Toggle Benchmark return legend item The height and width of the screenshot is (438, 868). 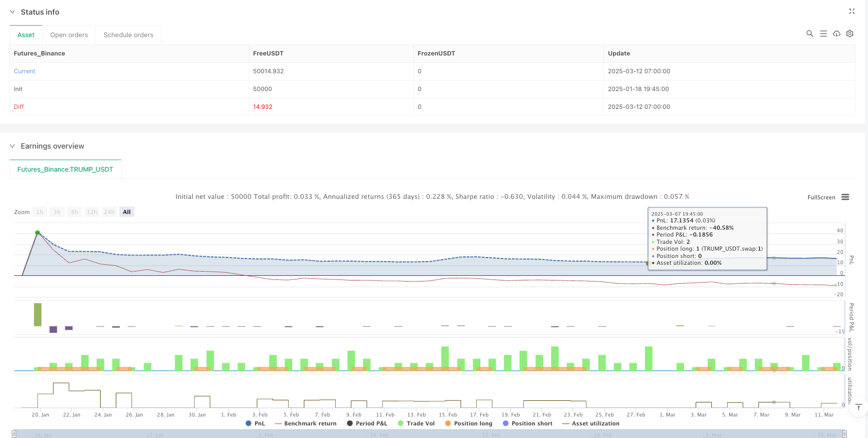[305, 423]
